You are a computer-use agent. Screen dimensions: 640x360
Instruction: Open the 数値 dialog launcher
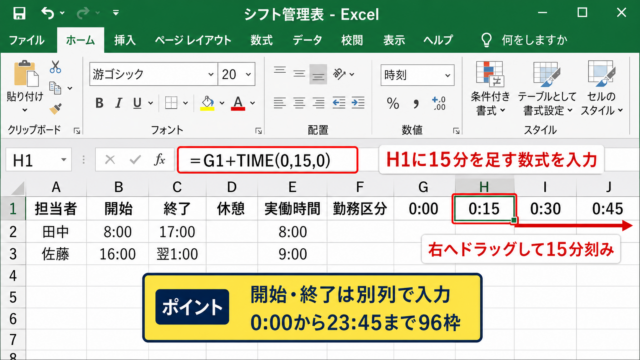tap(456, 131)
